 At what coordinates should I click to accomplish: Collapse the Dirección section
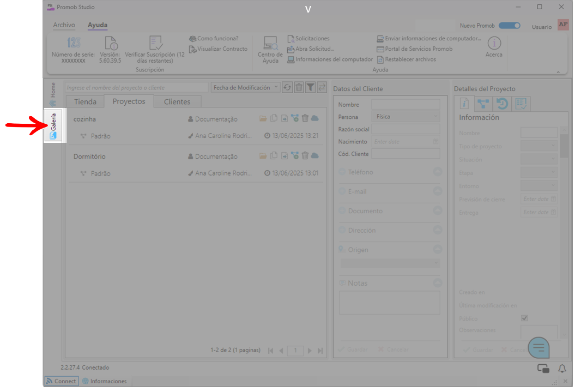point(437,230)
